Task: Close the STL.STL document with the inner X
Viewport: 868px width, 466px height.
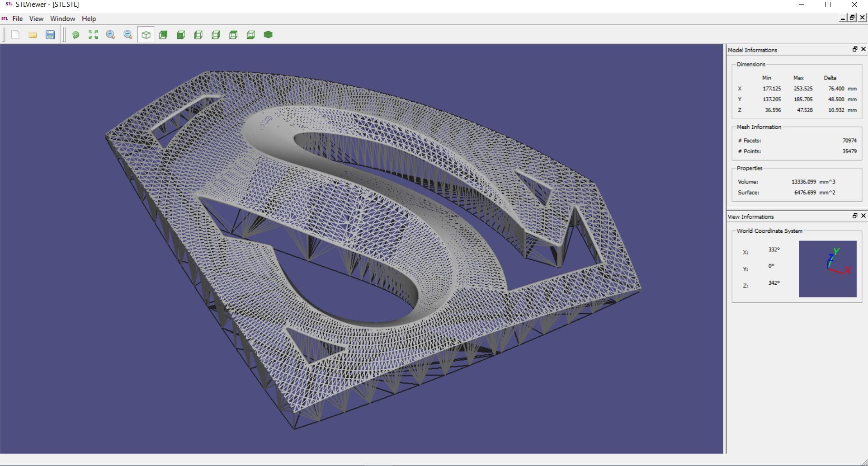Action: (862, 18)
